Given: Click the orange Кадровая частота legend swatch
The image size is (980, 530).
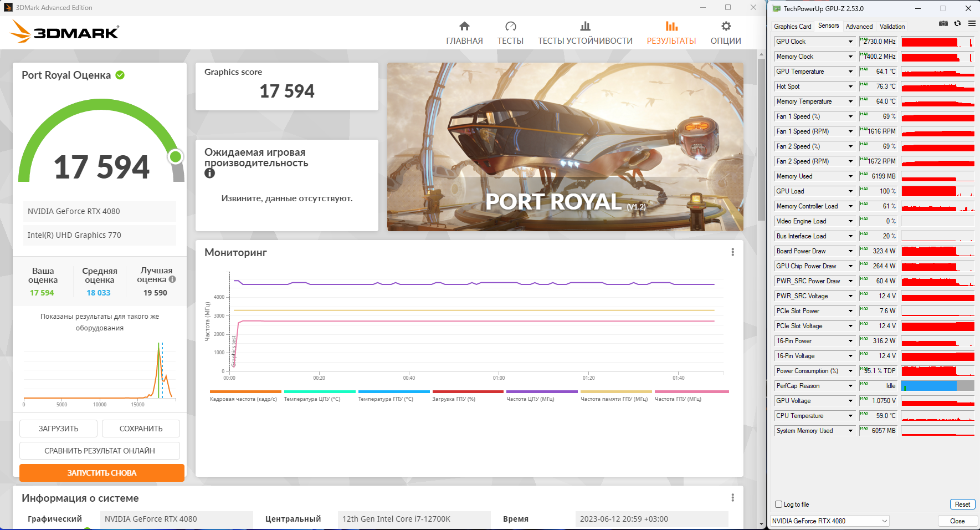Looking at the screenshot, I should tap(245, 391).
